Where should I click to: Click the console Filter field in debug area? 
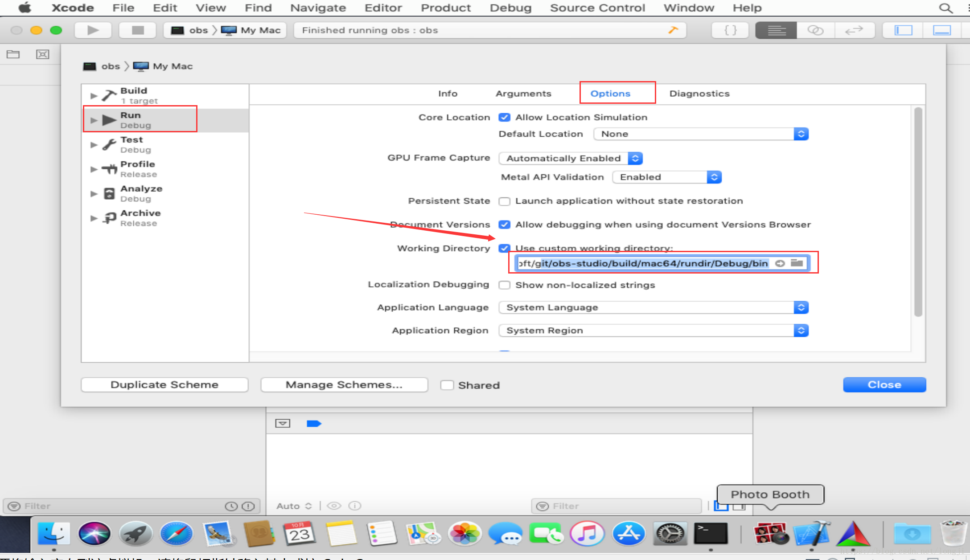[x=617, y=506]
